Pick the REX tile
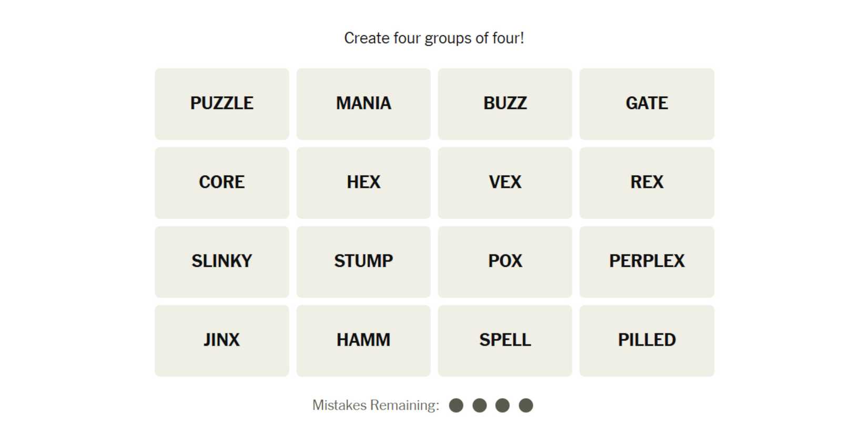Screen dimensions: 868x434 647,183
